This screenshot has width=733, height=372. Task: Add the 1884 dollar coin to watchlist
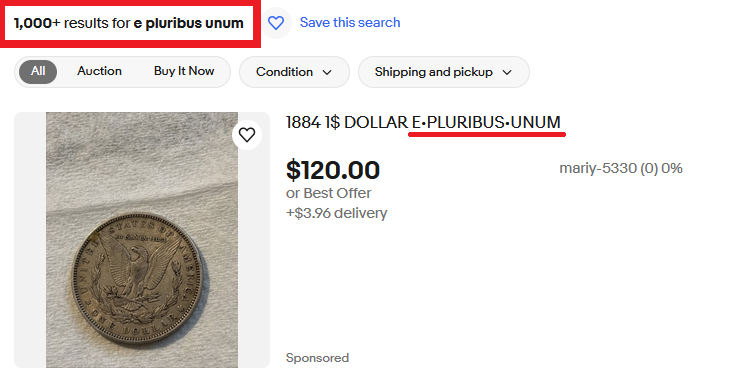(x=247, y=135)
